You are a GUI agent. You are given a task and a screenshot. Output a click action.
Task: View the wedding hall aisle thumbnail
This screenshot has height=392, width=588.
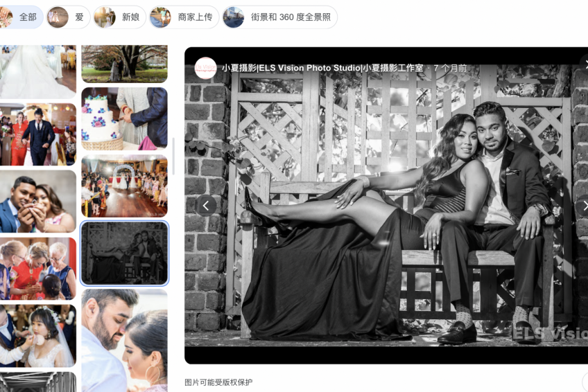pyautogui.click(x=125, y=186)
